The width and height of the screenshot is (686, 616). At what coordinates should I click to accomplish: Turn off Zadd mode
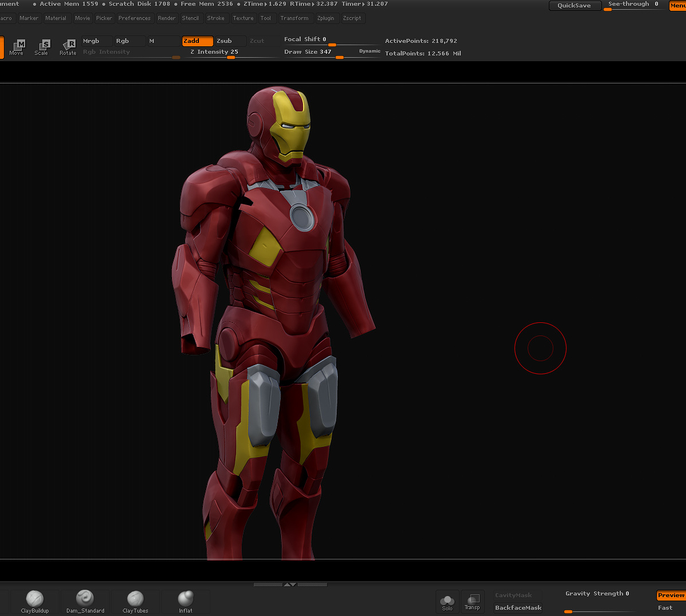tap(197, 41)
